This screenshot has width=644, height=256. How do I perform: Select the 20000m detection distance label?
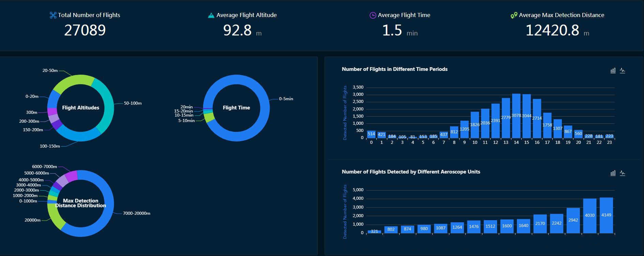tap(33, 220)
